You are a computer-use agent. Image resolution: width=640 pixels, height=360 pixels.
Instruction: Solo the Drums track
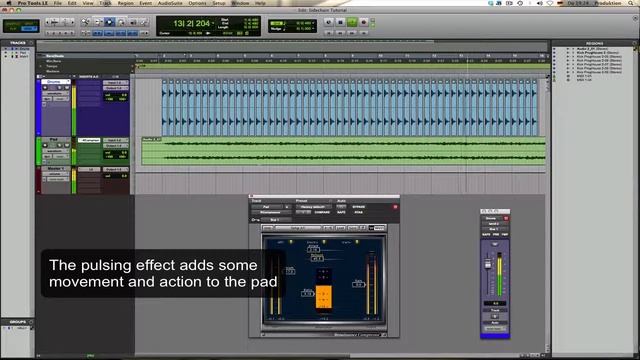click(x=60, y=87)
